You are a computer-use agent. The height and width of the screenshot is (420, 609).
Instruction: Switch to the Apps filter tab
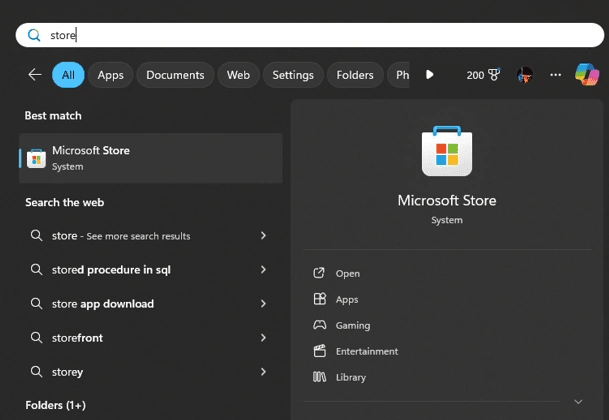[110, 75]
